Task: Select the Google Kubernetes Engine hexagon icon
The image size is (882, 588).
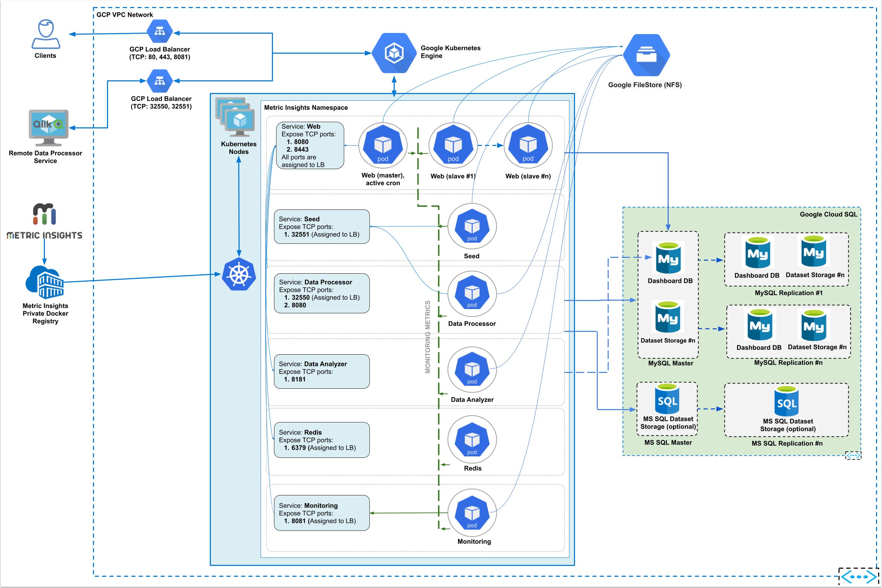Action: tap(394, 53)
